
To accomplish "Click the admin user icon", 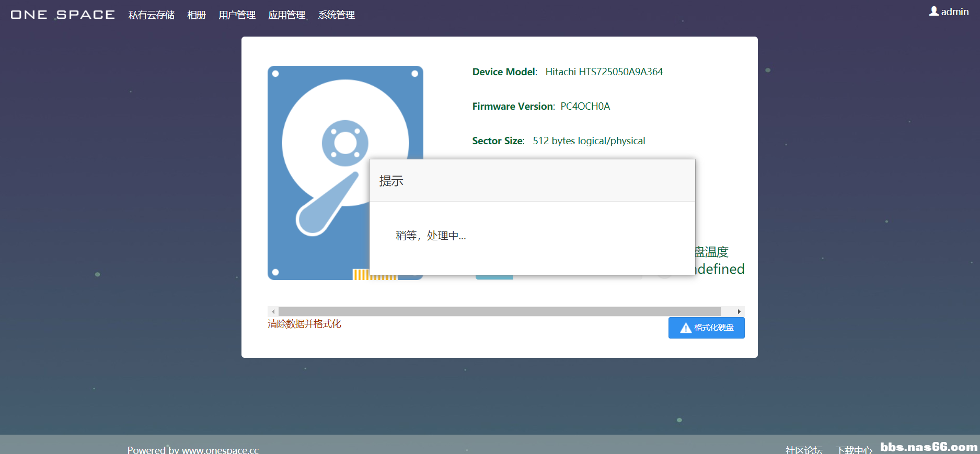I will (933, 11).
